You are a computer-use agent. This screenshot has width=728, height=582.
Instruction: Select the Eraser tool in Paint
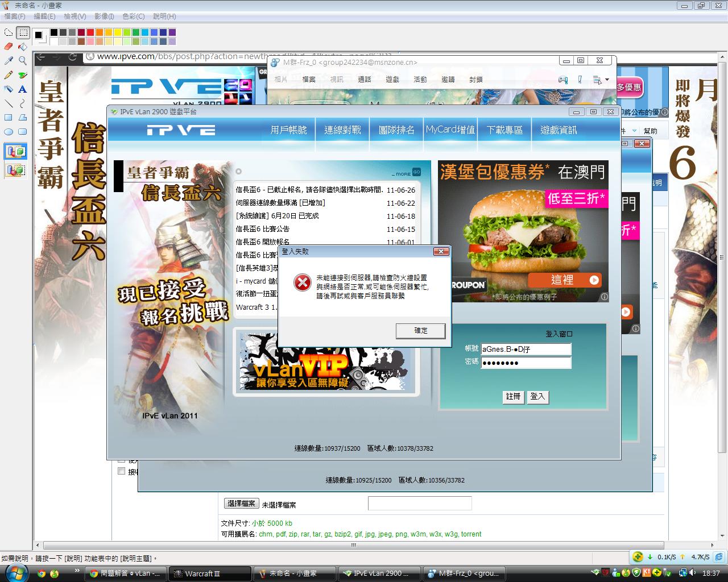point(9,47)
